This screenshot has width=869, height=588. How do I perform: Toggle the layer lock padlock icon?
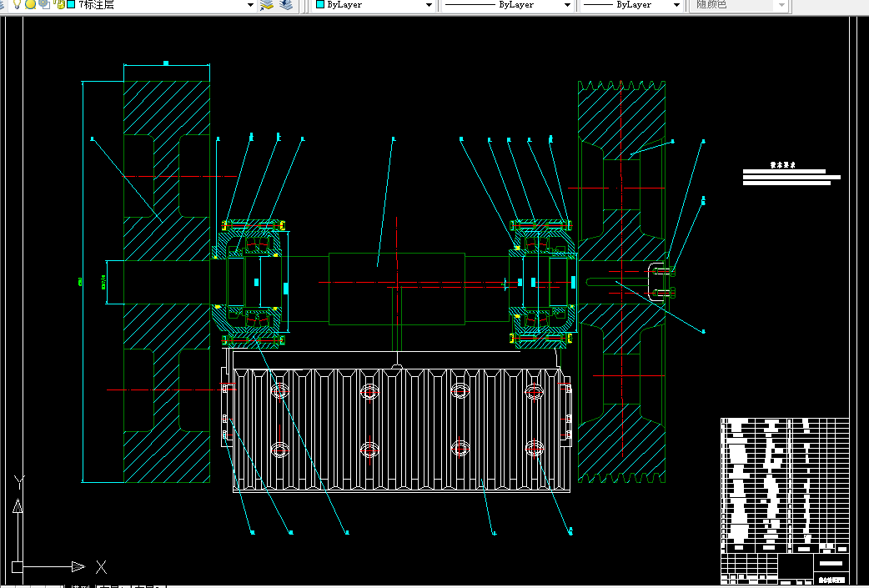pos(59,5)
